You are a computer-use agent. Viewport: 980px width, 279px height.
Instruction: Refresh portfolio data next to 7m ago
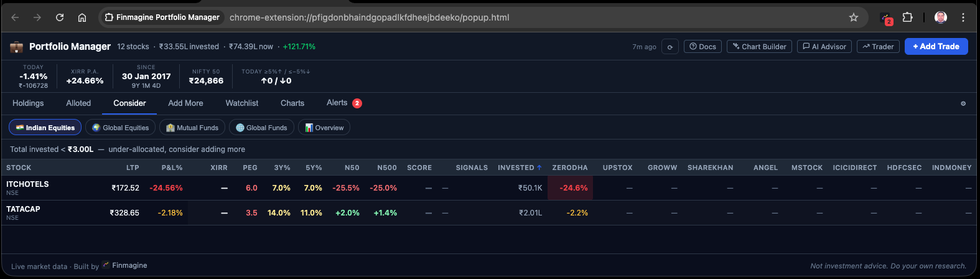click(670, 47)
